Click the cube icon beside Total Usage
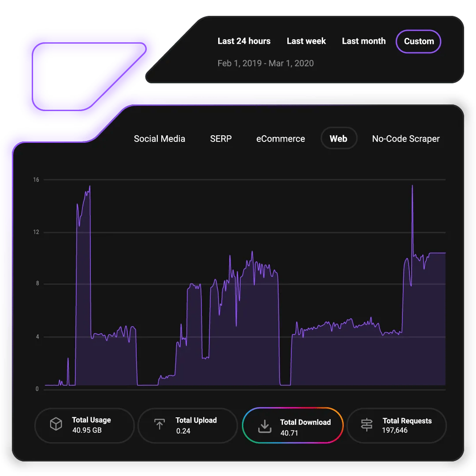Screen dimensions: 476x476 point(56,424)
